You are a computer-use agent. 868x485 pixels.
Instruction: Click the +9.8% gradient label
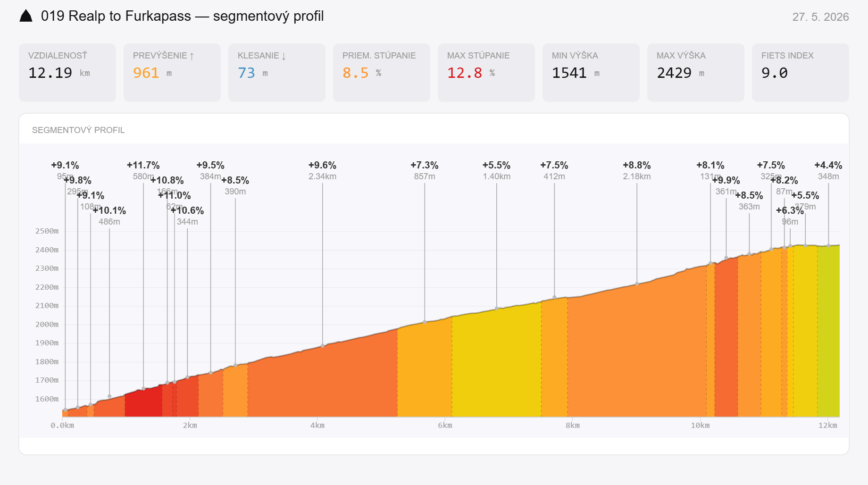click(x=78, y=180)
